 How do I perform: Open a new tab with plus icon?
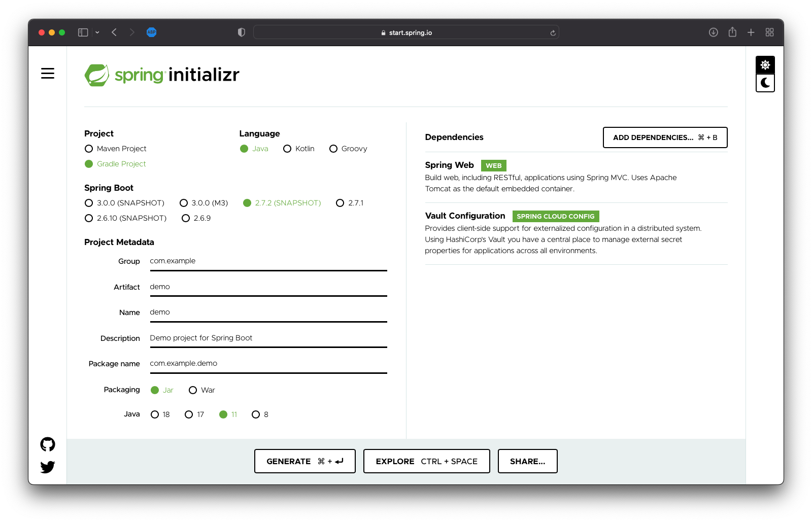751,32
